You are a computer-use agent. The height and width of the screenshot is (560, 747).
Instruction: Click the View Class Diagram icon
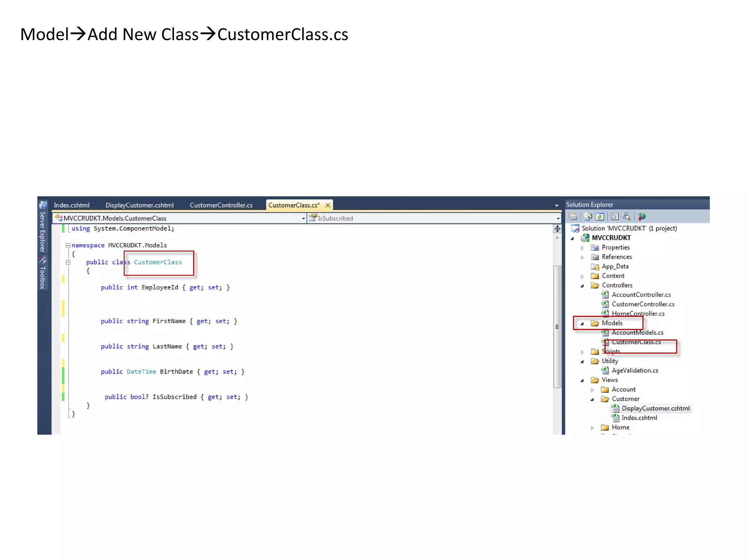pos(627,217)
